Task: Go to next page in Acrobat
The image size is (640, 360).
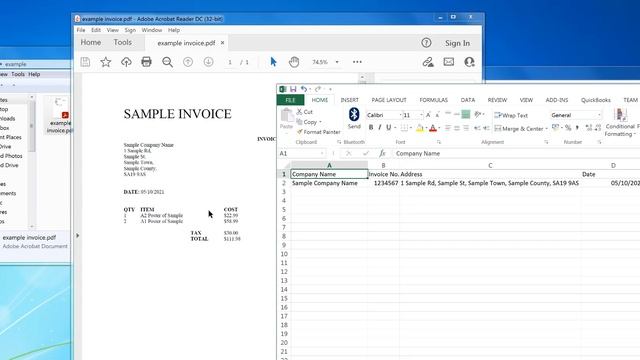Action: point(208,62)
